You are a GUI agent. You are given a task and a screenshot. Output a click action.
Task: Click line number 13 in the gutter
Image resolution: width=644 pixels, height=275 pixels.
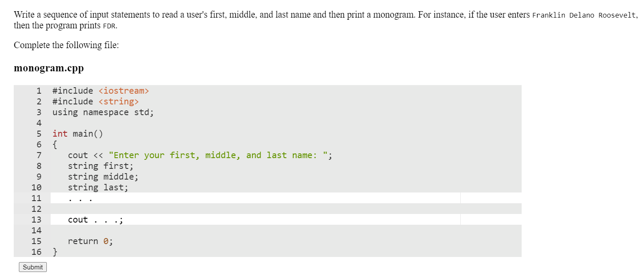click(36, 220)
